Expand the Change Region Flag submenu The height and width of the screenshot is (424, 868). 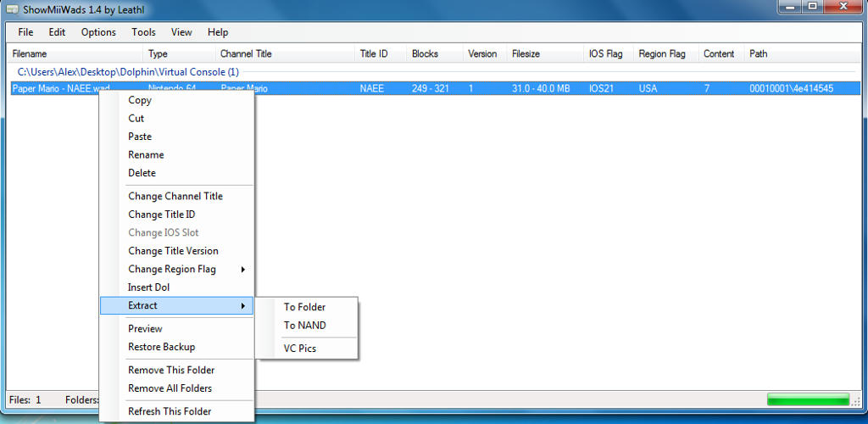176,270
